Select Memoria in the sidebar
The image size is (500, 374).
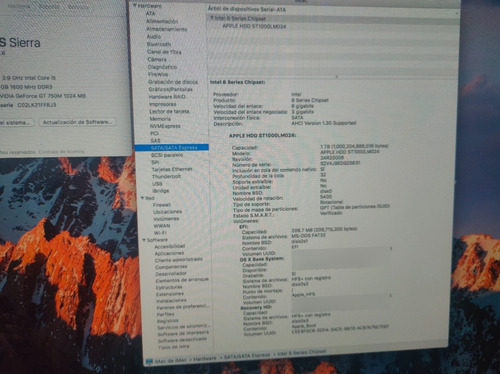coord(160,119)
